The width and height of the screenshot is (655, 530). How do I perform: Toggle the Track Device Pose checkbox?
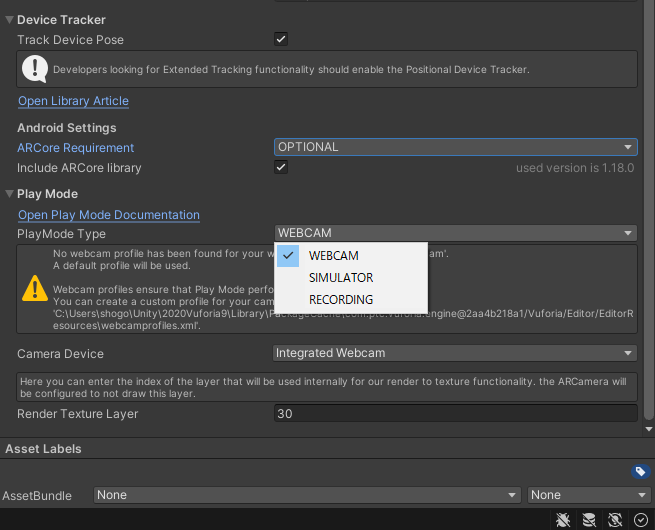[281, 39]
